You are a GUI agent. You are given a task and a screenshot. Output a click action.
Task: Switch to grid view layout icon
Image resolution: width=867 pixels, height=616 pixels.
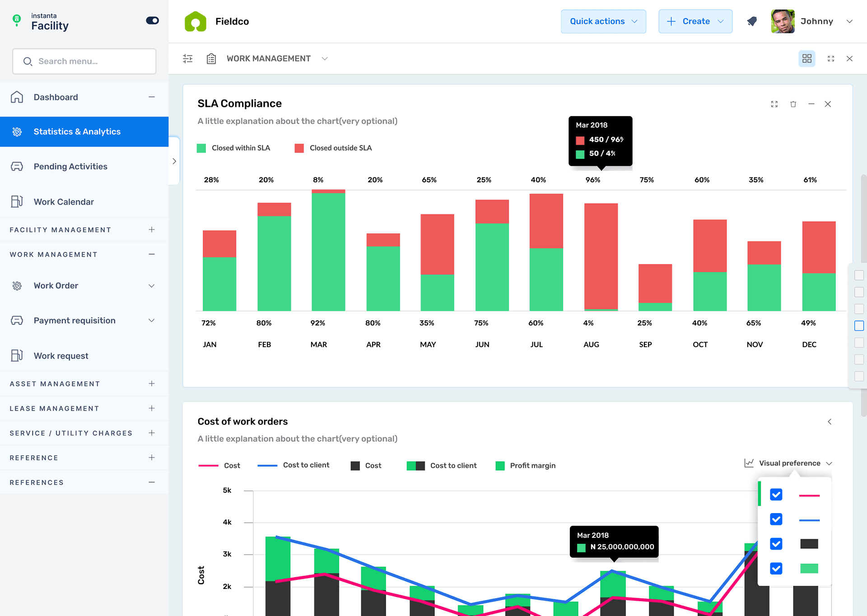click(x=806, y=59)
